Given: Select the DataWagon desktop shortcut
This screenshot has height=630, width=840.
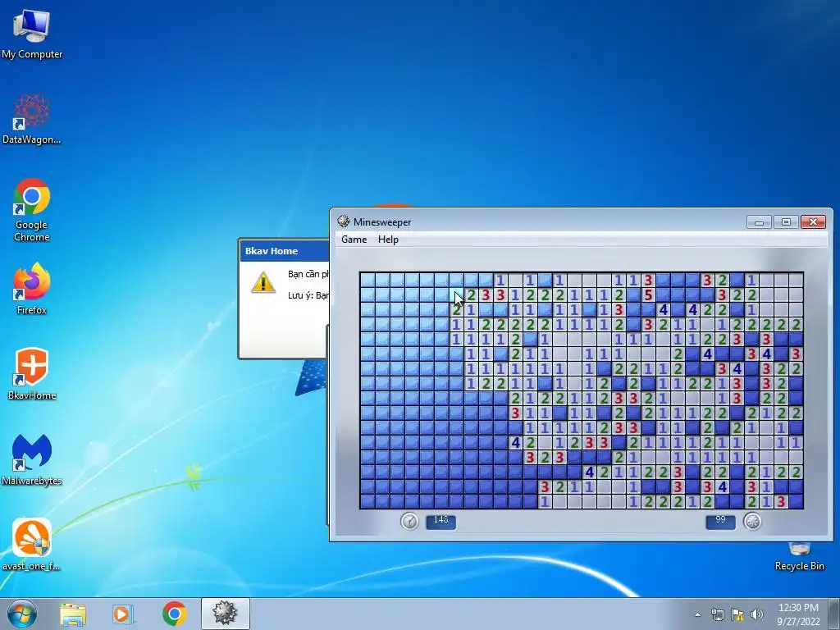Looking at the screenshot, I should (32, 118).
